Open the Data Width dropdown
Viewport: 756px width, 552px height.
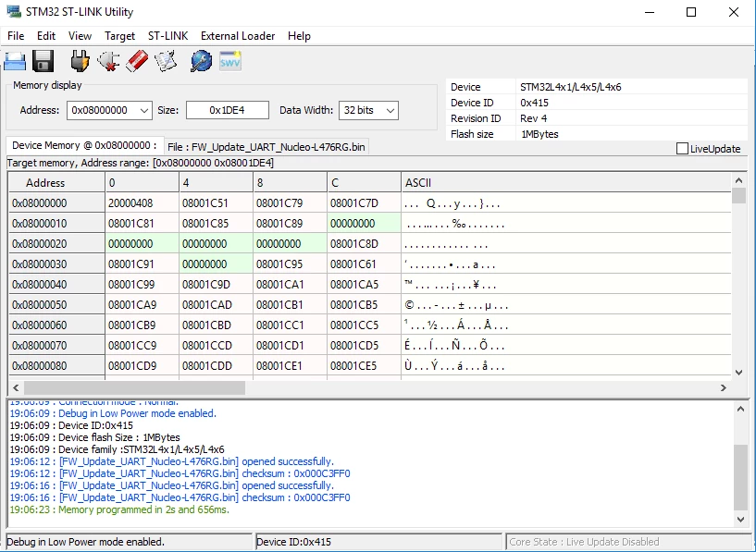[x=390, y=110]
